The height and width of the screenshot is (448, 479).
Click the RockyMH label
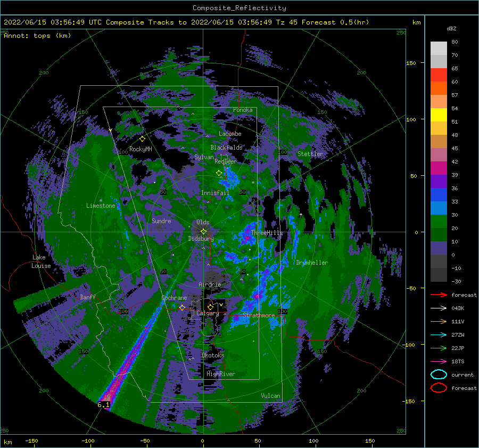pos(141,149)
